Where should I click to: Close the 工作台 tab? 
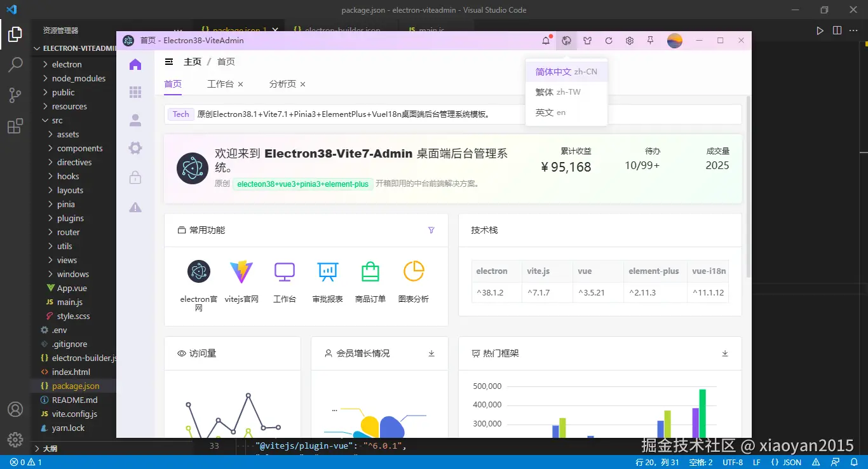(241, 85)
